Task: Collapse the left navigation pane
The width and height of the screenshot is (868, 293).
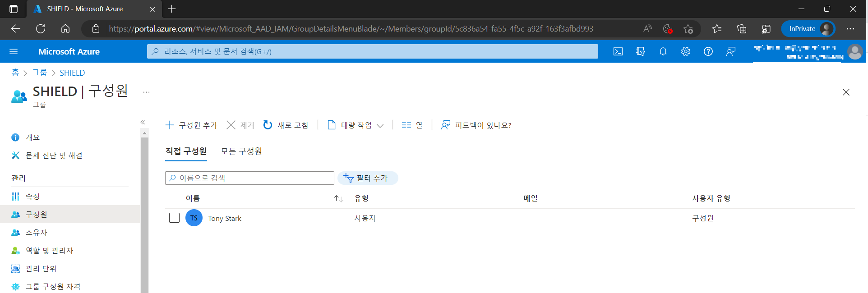Action: pos(143,122)
